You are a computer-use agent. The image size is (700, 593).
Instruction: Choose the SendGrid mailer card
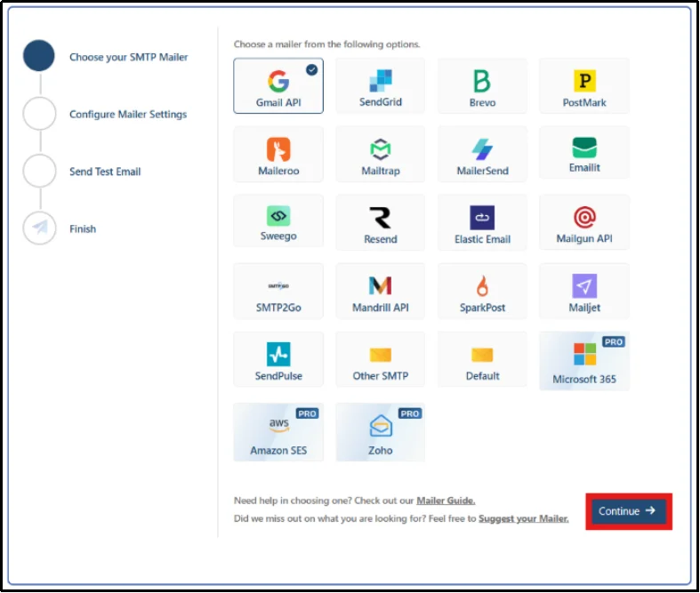pos(381,85)
